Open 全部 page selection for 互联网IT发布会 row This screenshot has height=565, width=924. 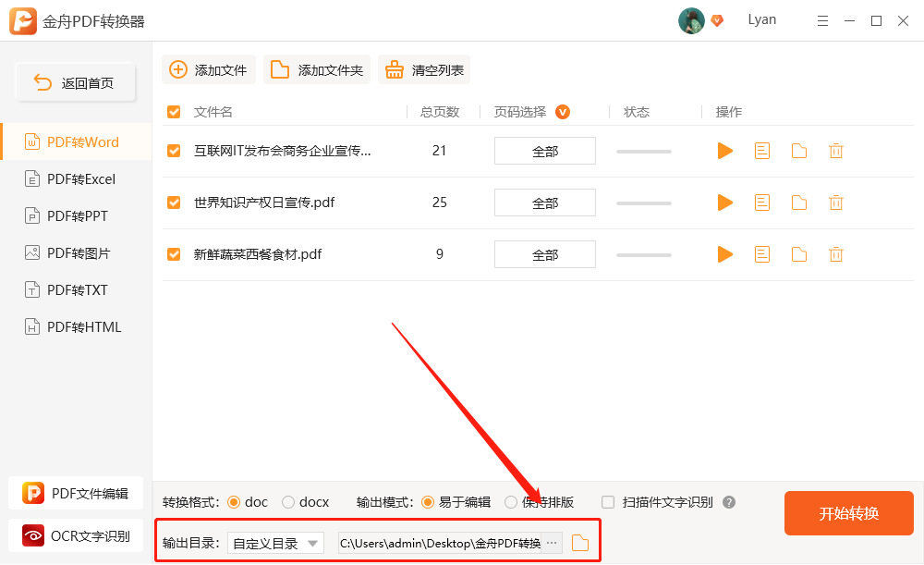tap(545, 151)
